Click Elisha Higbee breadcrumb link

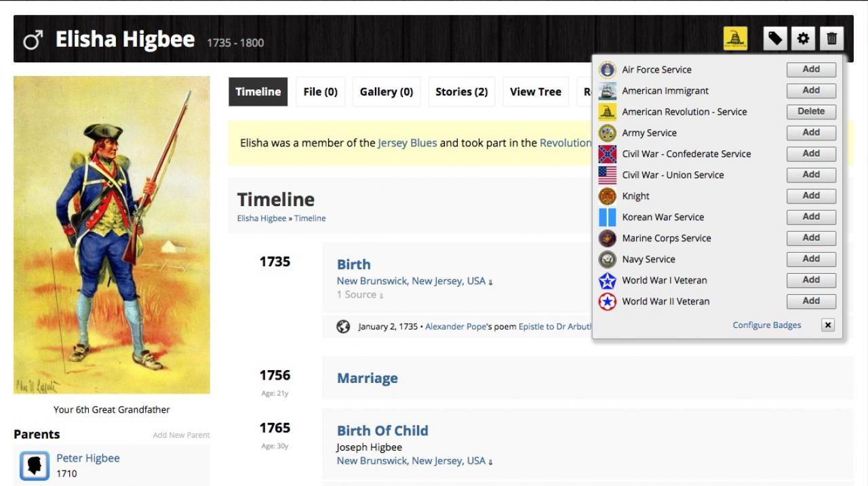point(262,218)
